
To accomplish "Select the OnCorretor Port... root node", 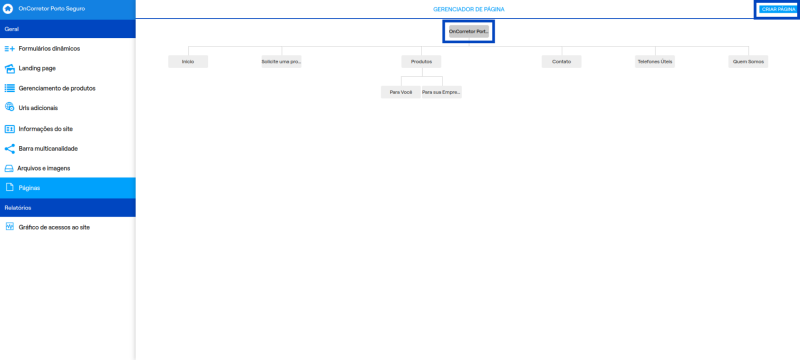I will click(469, 31).
